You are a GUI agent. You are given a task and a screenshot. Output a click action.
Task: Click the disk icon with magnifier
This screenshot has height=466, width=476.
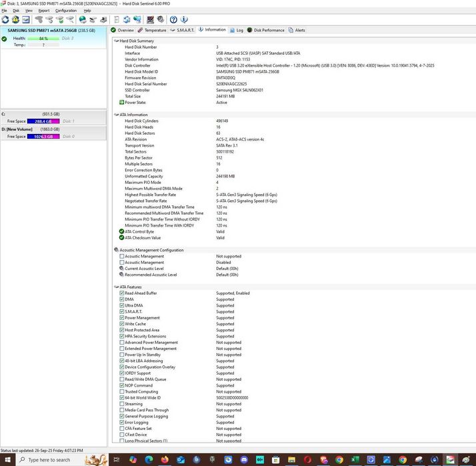click(x=70, y=20)
